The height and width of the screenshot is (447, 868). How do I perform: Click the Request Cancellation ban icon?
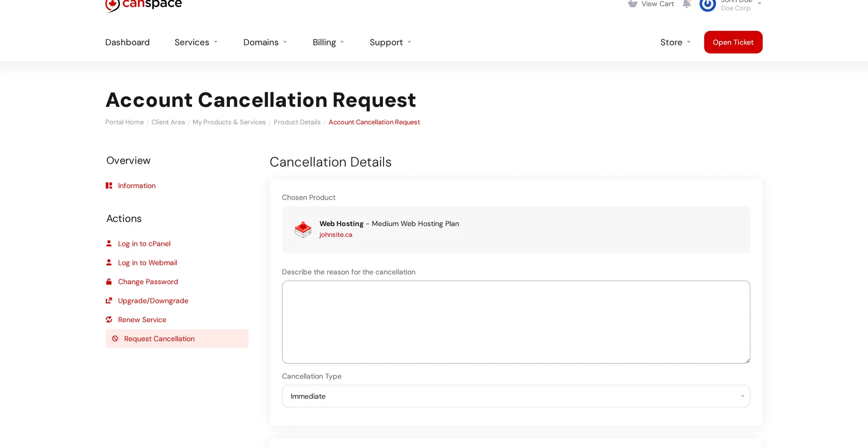tap(115, 339)
